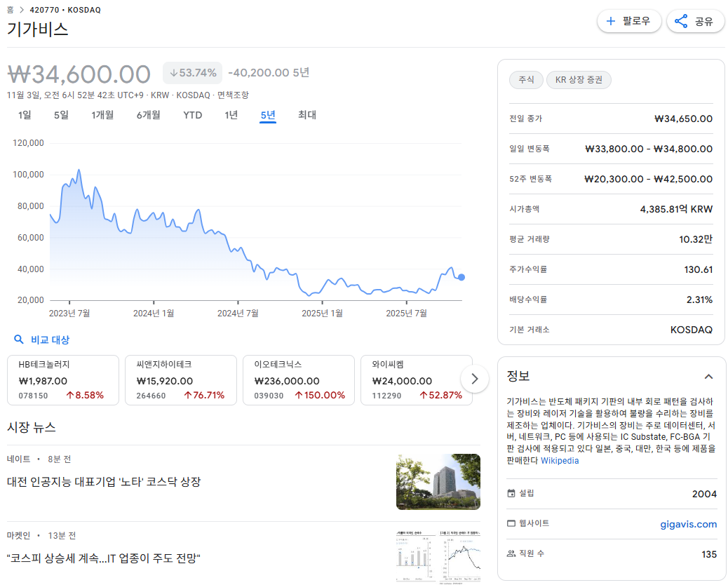Click the next arrow on comparison cards
Viewport: 728px width, 585px height.
click(x=475, y=379)
